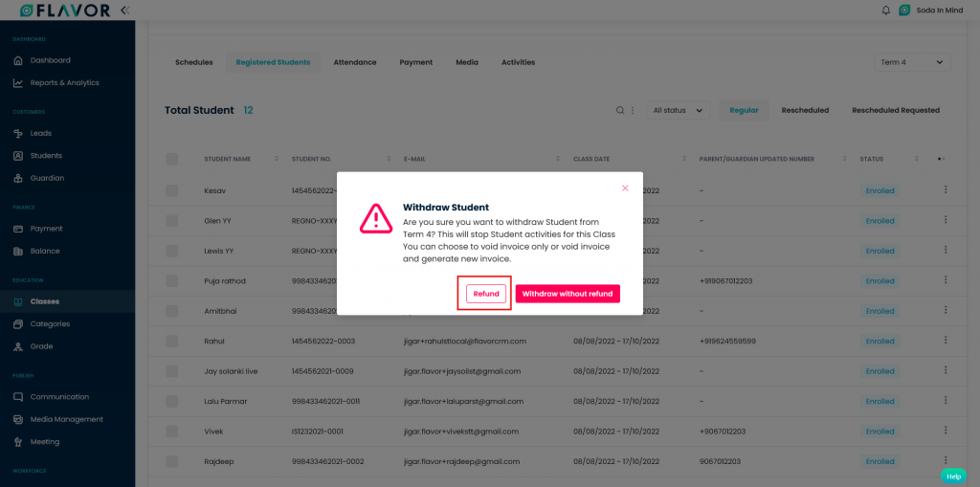
Task: Sort by Student Name column arrows
Action: 277,159
